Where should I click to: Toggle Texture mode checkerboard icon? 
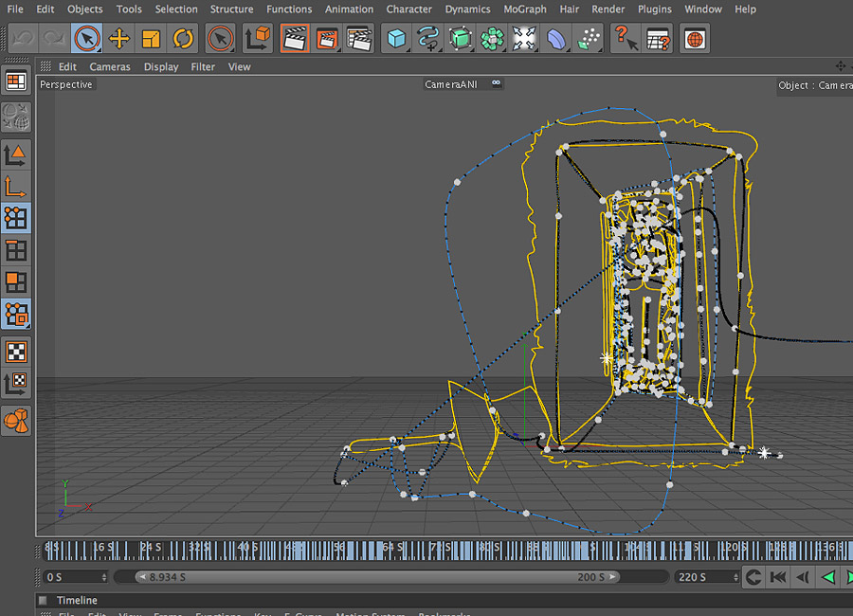coord(16,352)
